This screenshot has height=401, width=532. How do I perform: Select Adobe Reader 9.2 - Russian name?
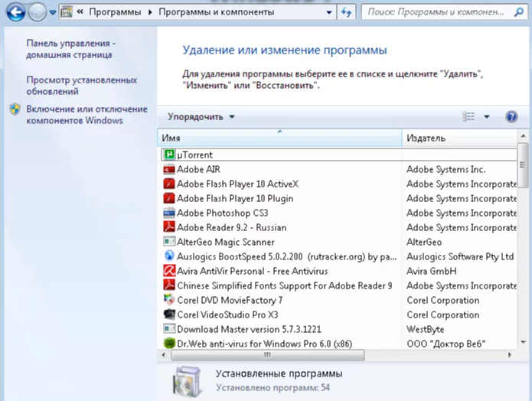(232, 227)
